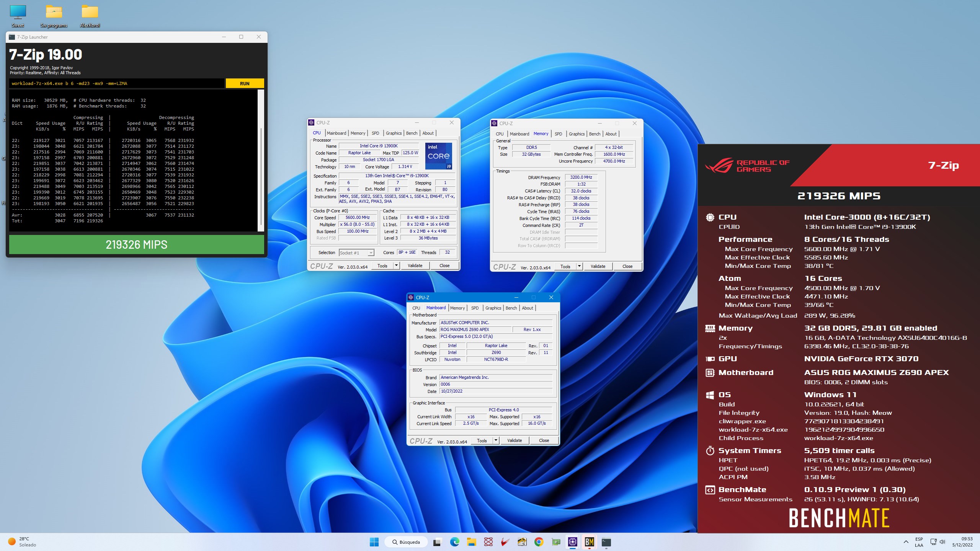Screen dimensions: 980x551
Task: Click the 7-Zip command line field
Action: click(116, 83)
